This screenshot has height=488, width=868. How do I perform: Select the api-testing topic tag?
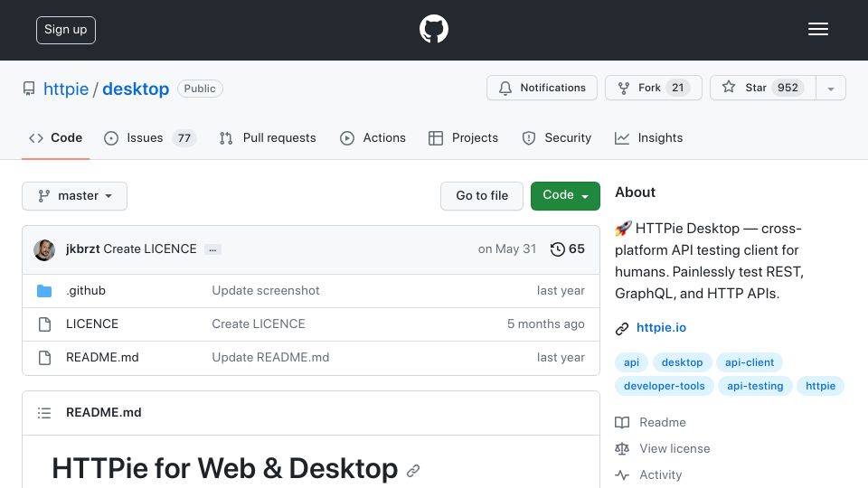[x=755, y=386]
